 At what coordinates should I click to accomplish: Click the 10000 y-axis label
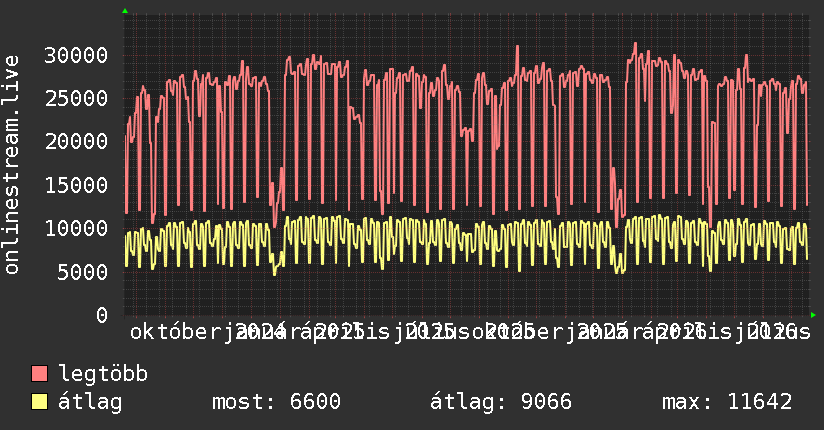point(76,228)
